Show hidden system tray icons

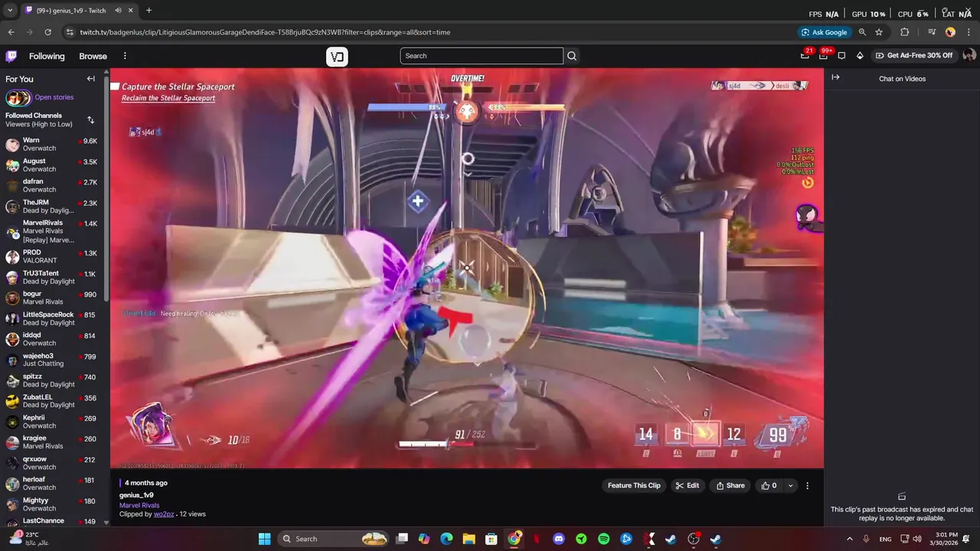click(849, 539)
